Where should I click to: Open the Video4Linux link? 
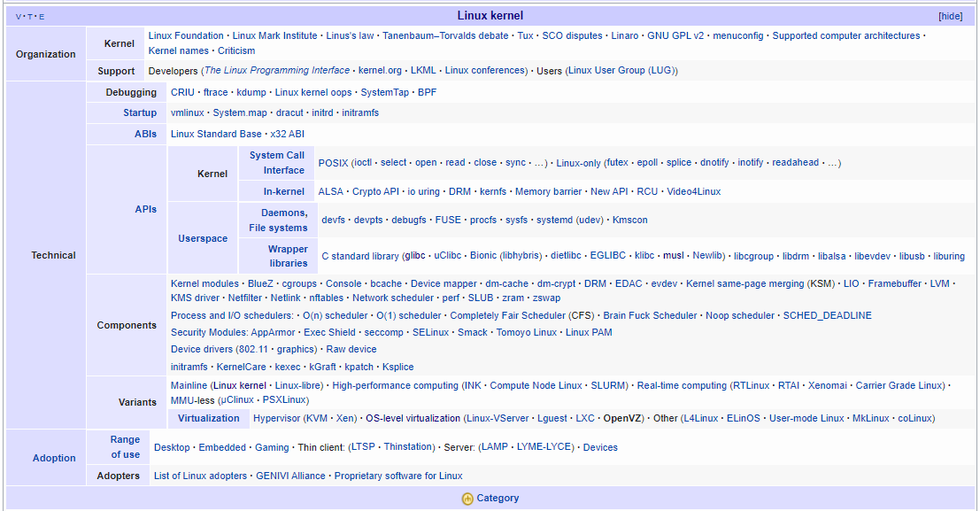(x=694, y=191)
